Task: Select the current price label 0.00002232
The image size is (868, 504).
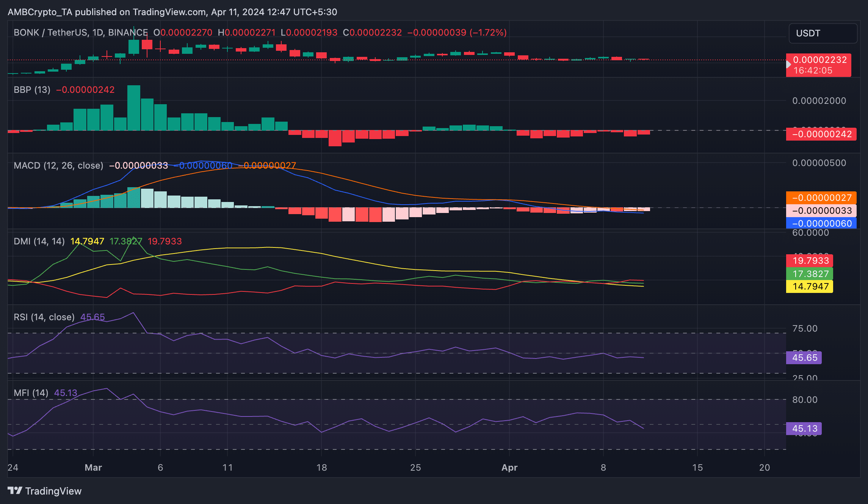Action: tap(819, 60)
